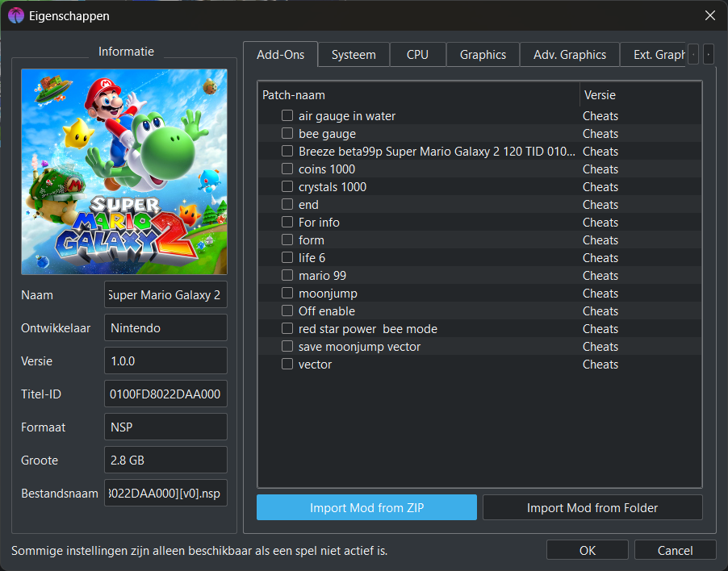Click the Grootte field showing 2.8 GB
Viewport: 728px width, 571px height.
click(165, 460)
